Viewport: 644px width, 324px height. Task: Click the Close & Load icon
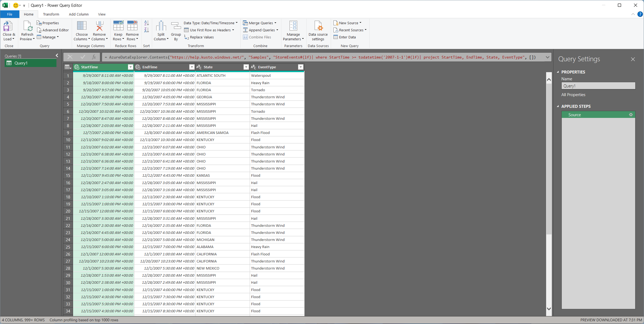point(8,26)
